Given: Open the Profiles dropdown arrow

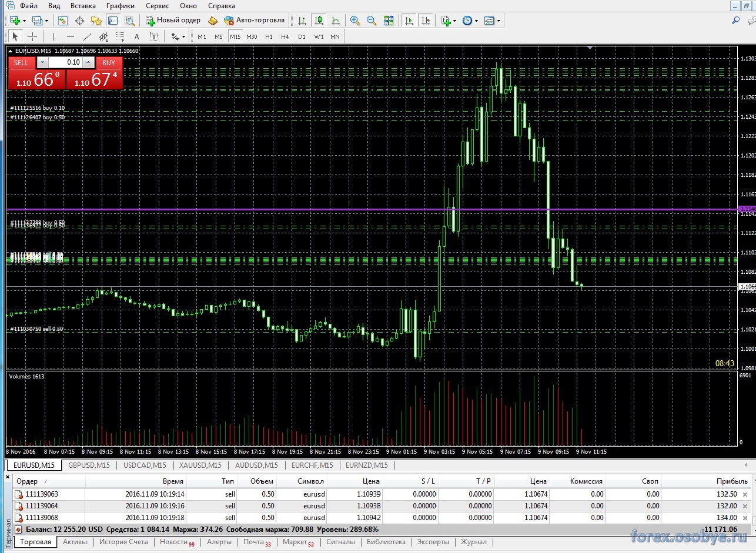Looking at the screenshot, I should click(46, 21).
